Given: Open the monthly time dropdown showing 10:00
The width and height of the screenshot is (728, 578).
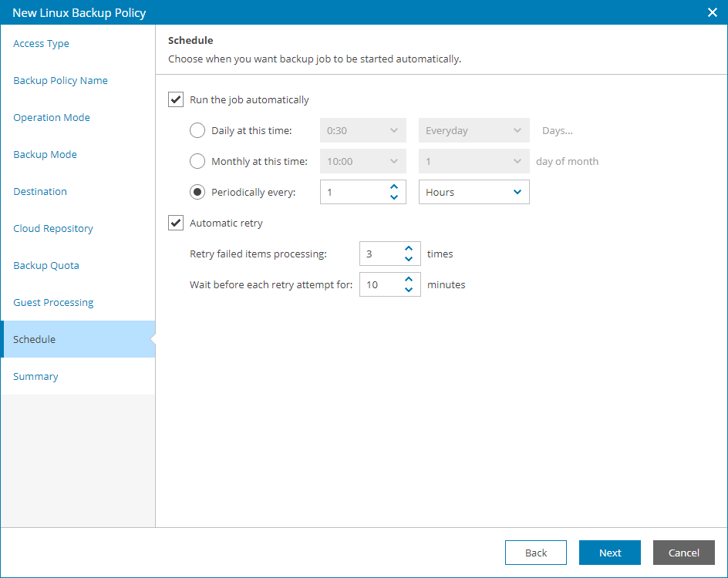Looking at the screenshot, I should 362,161.
